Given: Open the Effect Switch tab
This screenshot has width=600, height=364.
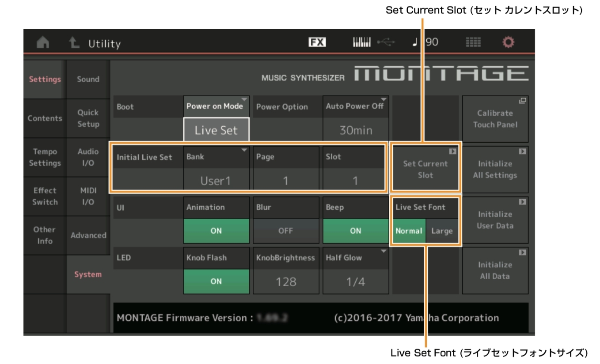Looking at the screenshot, I should (x=45, y=196).
